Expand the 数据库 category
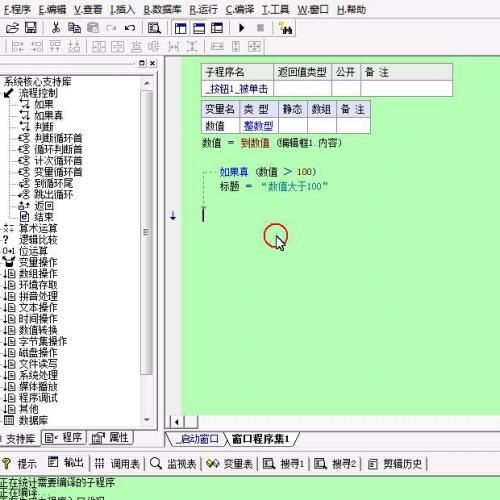The image size is (500, 500). 33,420
